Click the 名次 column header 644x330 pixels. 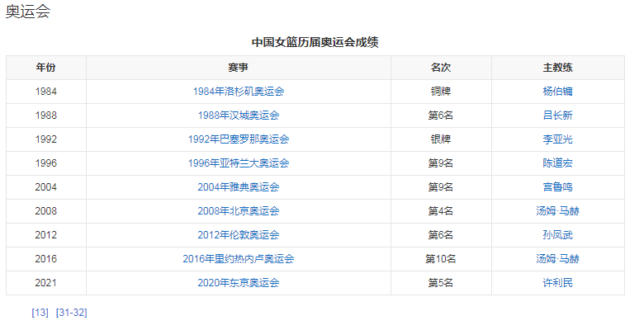(x=441, y=68)
